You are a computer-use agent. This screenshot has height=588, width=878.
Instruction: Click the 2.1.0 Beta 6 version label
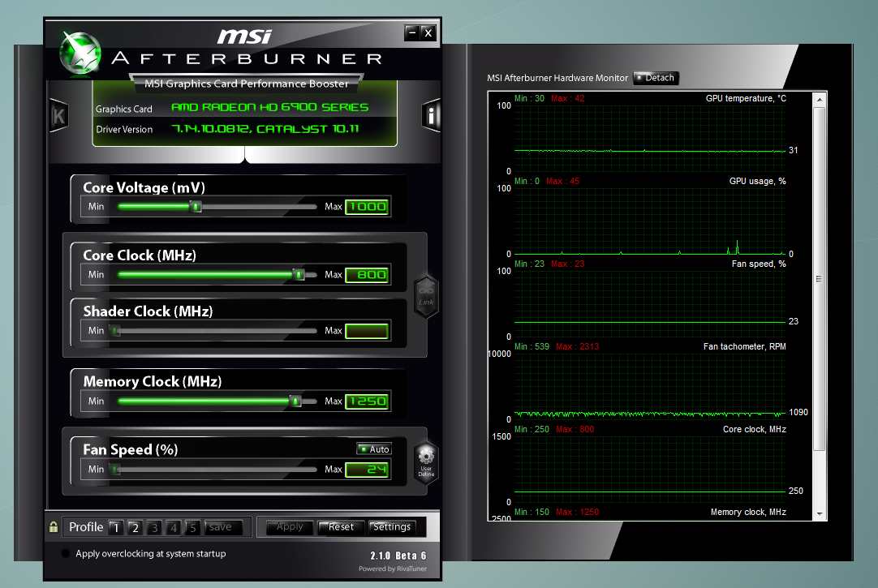point(398,556)
